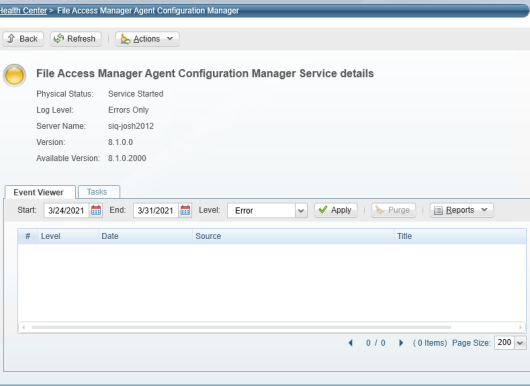Screen dimensions: 530x386
Task: Expand the Reports dropdown arrow
Action: [484, 210]
